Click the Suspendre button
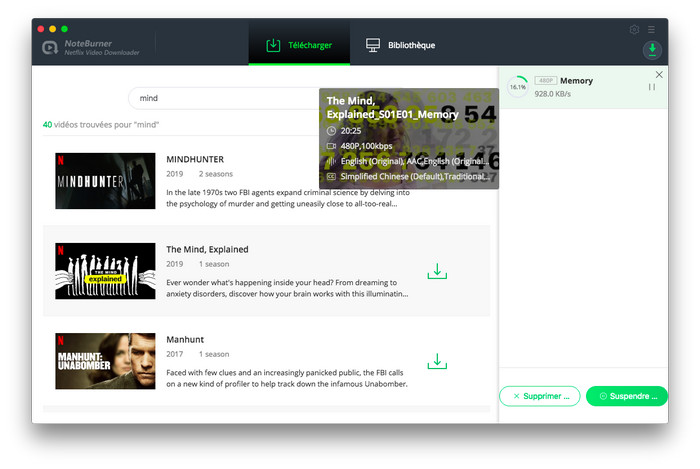This screenshot has height=469, width=700. pyautogui.click(x=627, y=396)
